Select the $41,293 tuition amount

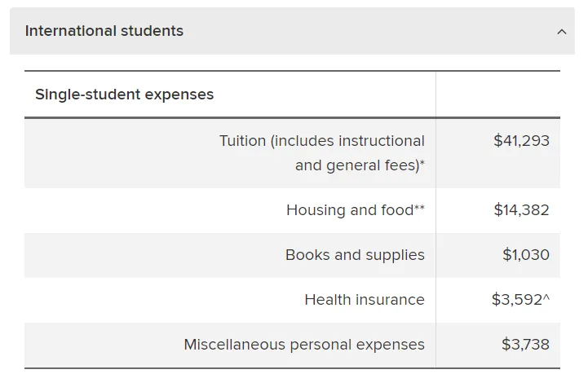point(521,141)
